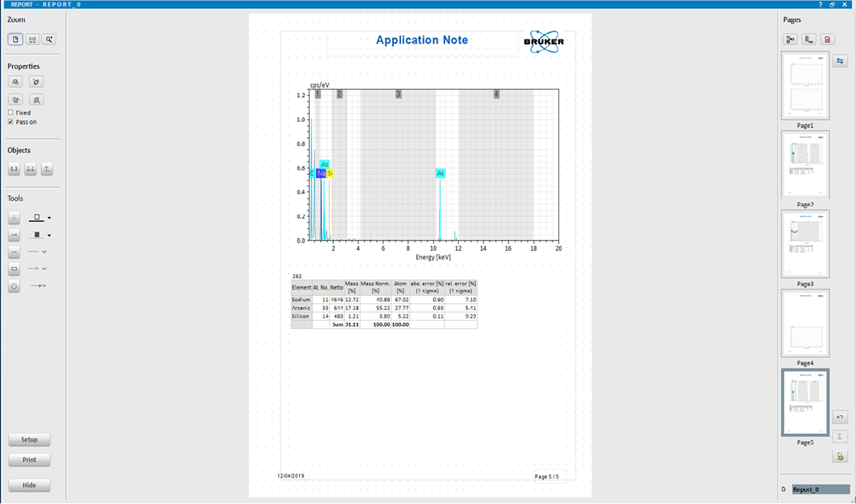
Task: Select the rectangle drawing tool
Action: tap(15, 269)
